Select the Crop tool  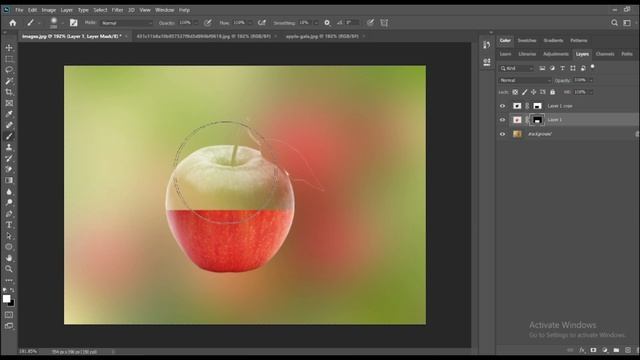(9, 92)
